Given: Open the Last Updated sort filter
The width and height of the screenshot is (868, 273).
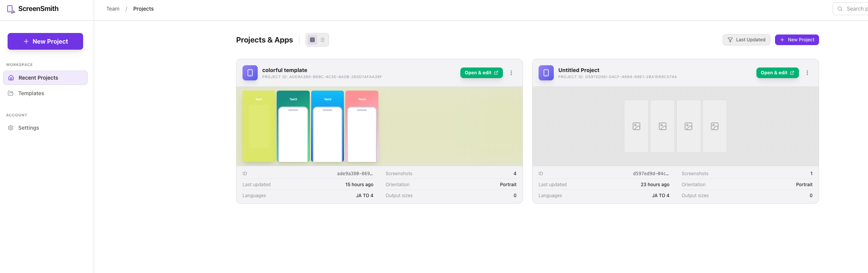Looking at the screenshot, I should coord(746,40).
